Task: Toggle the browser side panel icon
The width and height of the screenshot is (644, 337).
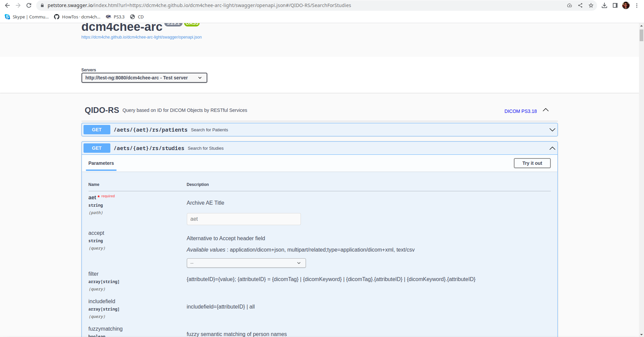Action: (615, 5)
